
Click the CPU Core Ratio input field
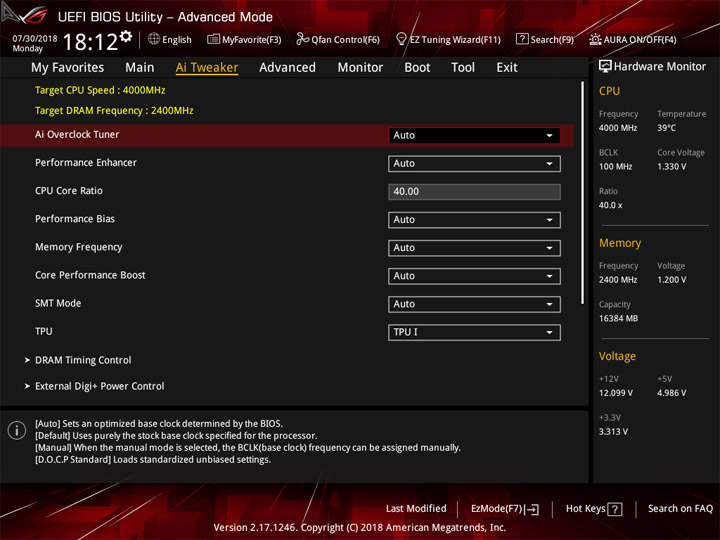tap(474, 191)
